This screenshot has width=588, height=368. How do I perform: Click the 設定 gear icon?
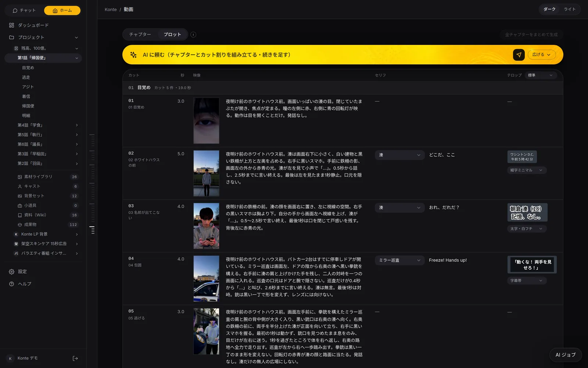point(11,272)
